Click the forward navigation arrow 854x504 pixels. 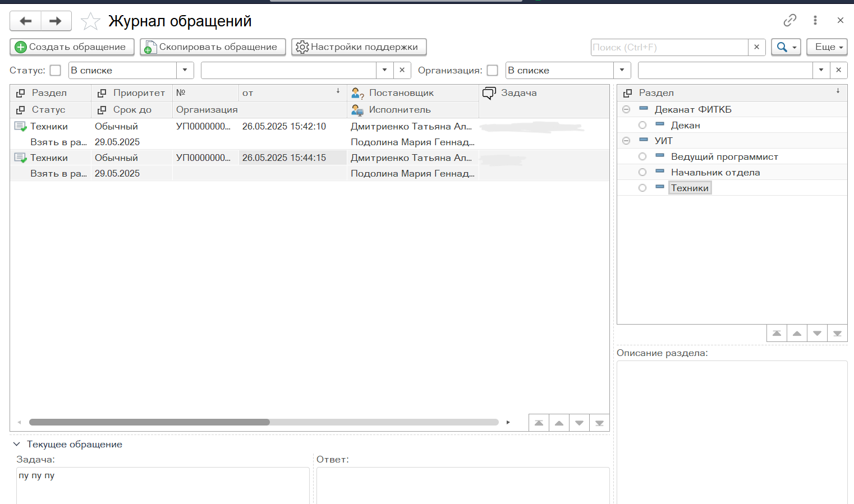pyautogui.click(x=56, y=21)
